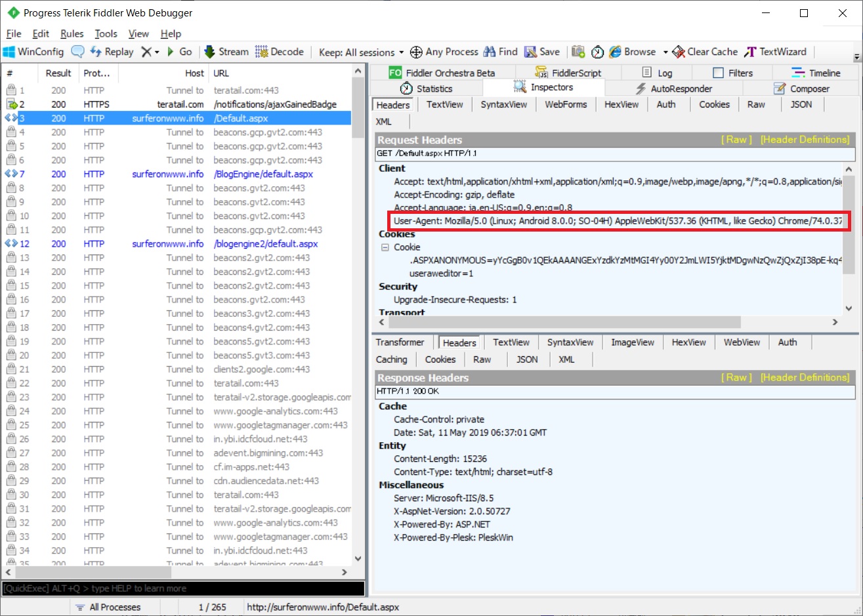Click the comment speech bubble icon
This screenshot has height=616, width=863.
(x=77, y=52)
